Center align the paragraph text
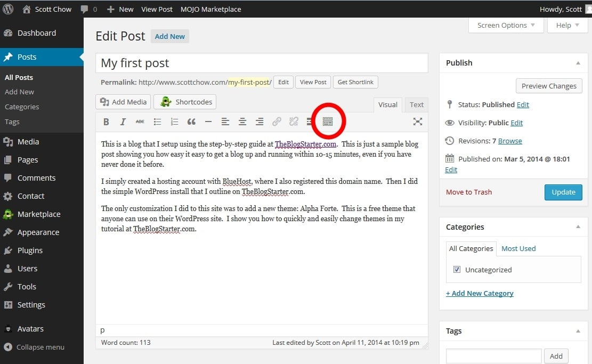Screen dimensions: 592x364 click(242, 122)
